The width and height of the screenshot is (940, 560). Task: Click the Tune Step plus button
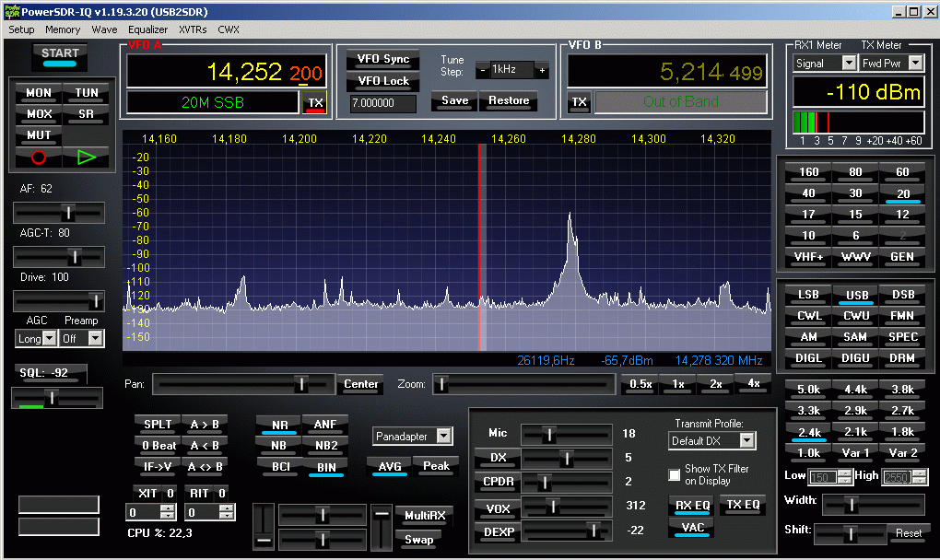(x=542, y=70)
